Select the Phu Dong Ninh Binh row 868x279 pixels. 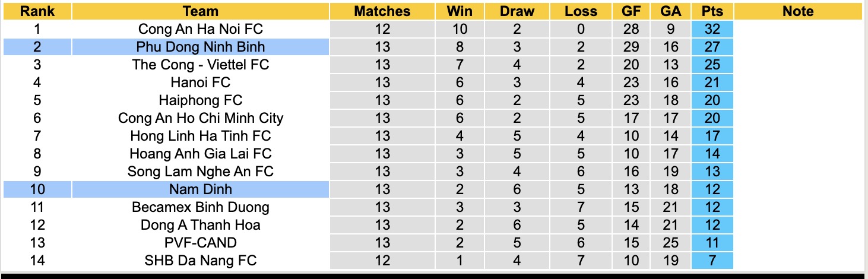point(200,47)
